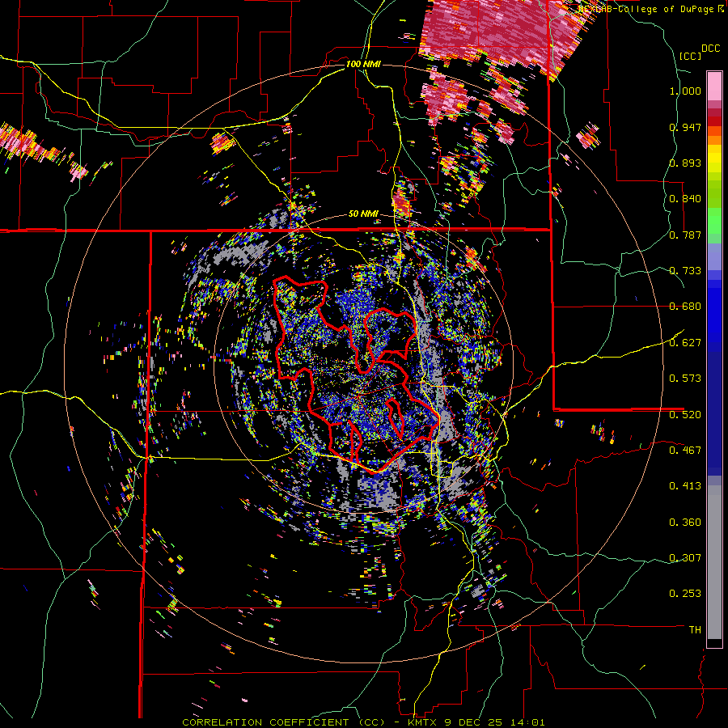Select the '[CC]' legend unit label
This screenshot has width=728, height=728.
click(x=690, y=56)
